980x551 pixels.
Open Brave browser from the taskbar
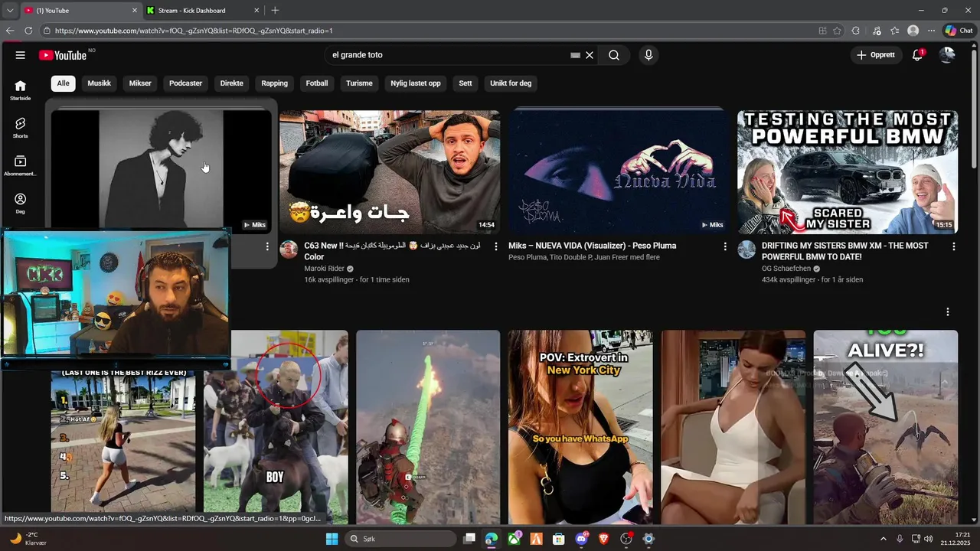coord(603,539)
